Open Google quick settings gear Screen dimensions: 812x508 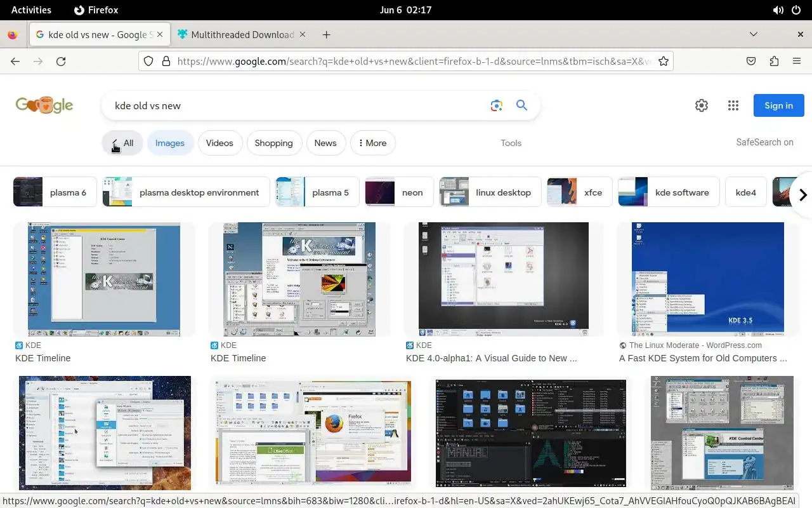(702, 105)
